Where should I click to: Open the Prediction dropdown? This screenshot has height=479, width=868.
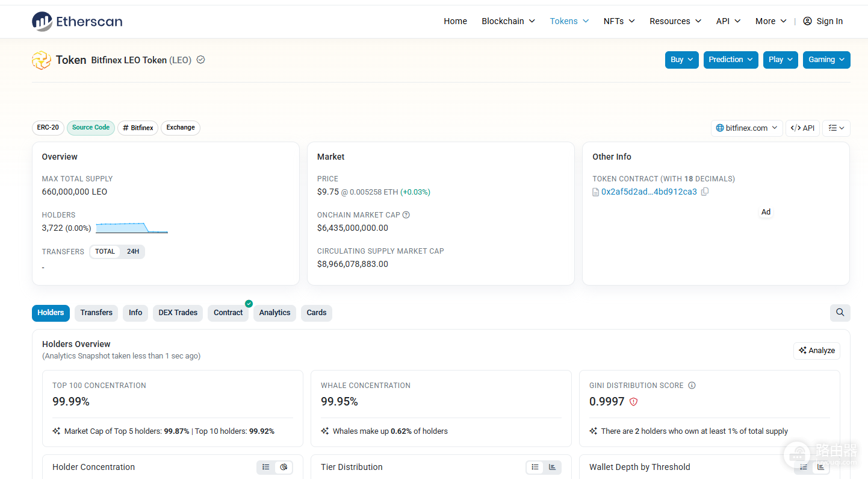pyautogui.click(x=731, y=60)
